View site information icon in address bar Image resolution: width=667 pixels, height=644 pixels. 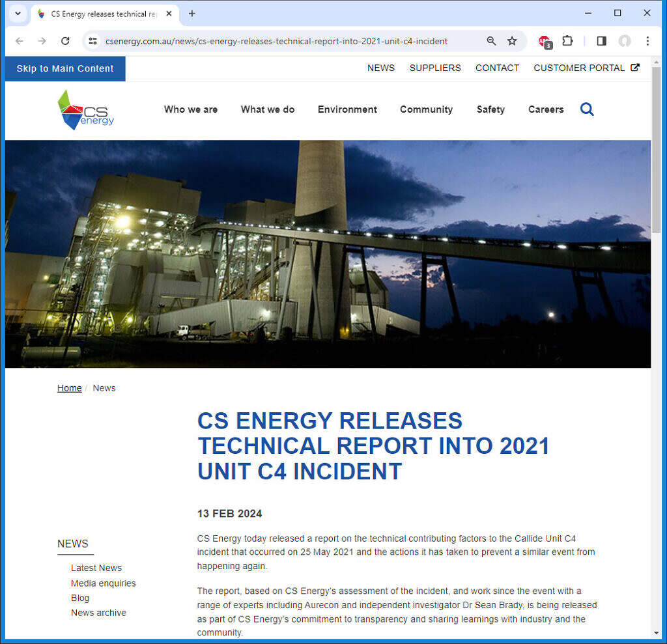[x=92, y=40]
